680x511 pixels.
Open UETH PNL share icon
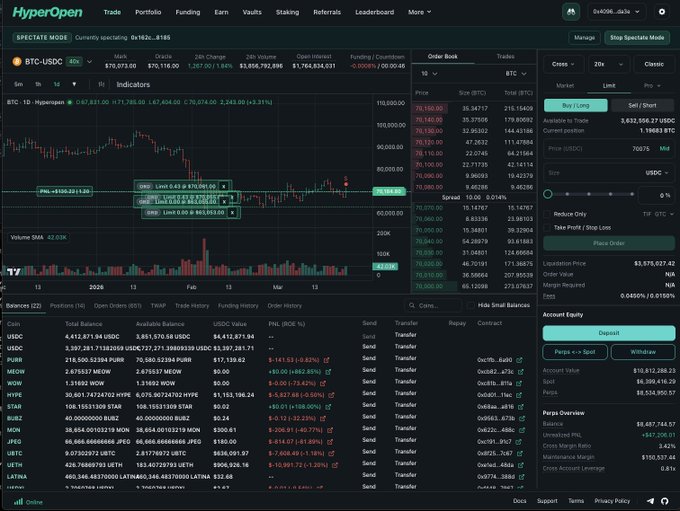335,465
